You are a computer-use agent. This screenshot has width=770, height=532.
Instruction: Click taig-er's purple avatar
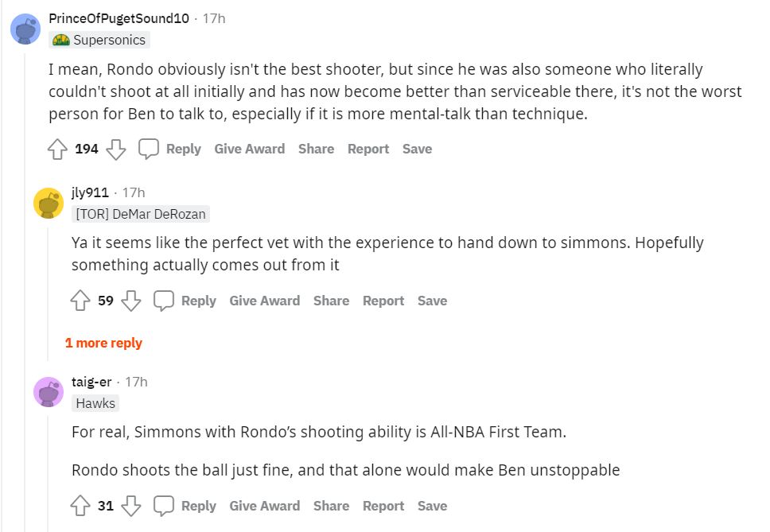50,391
